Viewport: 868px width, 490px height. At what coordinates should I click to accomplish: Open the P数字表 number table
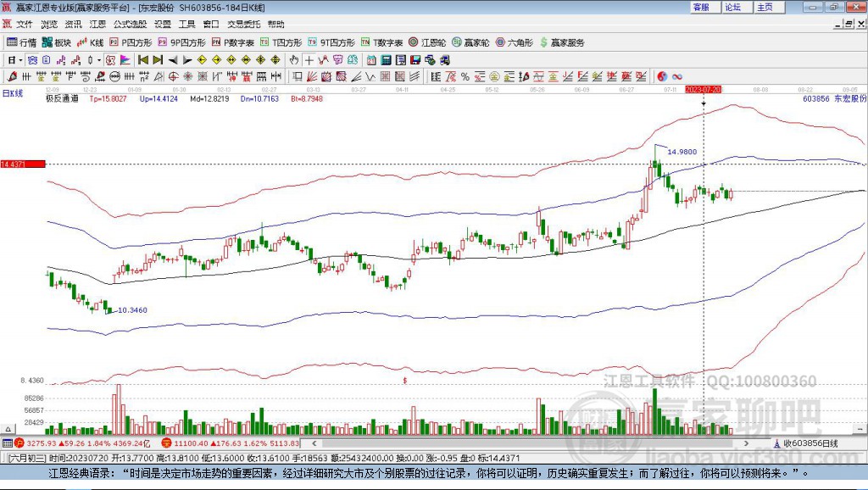233,42
